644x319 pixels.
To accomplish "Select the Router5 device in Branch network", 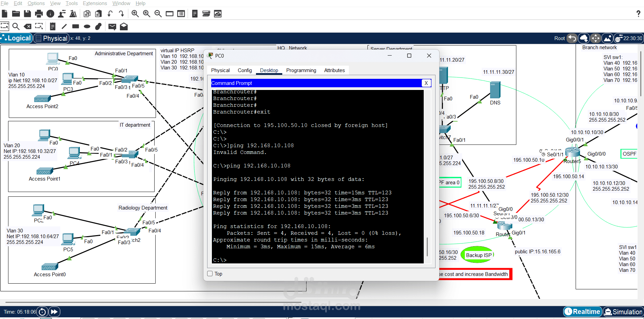I will point(572,152).
